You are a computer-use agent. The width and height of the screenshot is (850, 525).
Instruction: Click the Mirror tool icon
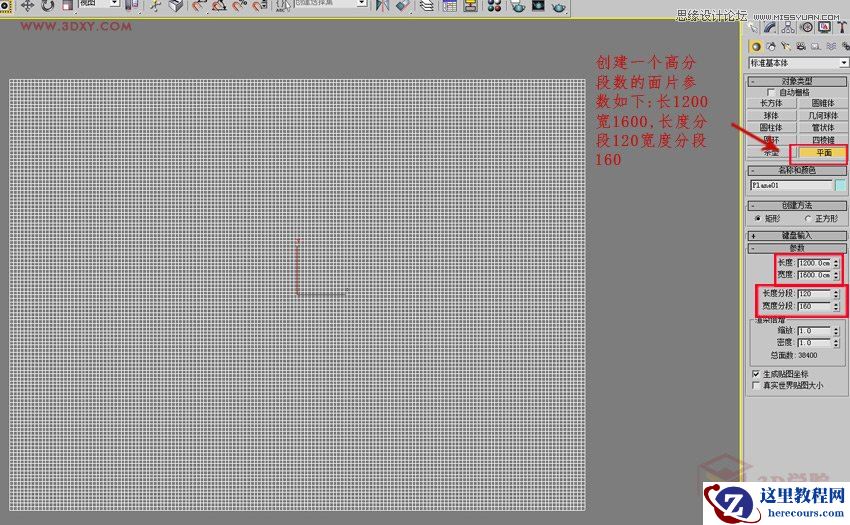(x=382, y=5)
